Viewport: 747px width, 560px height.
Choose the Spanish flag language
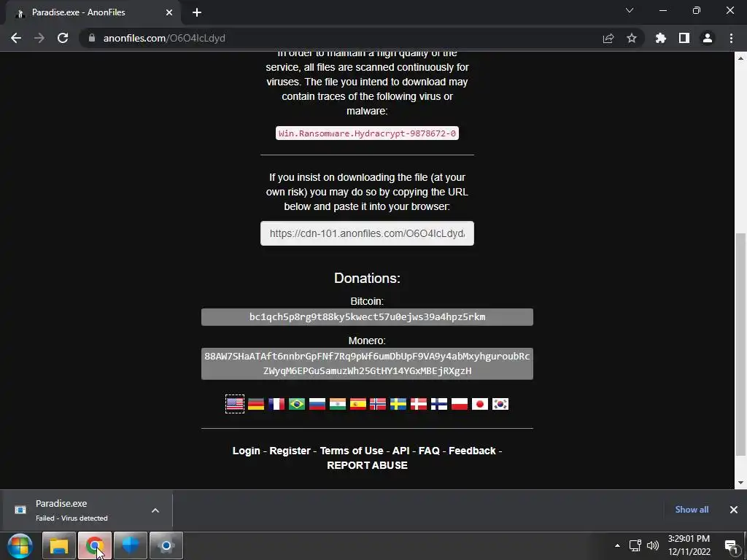tap(358, 404)
